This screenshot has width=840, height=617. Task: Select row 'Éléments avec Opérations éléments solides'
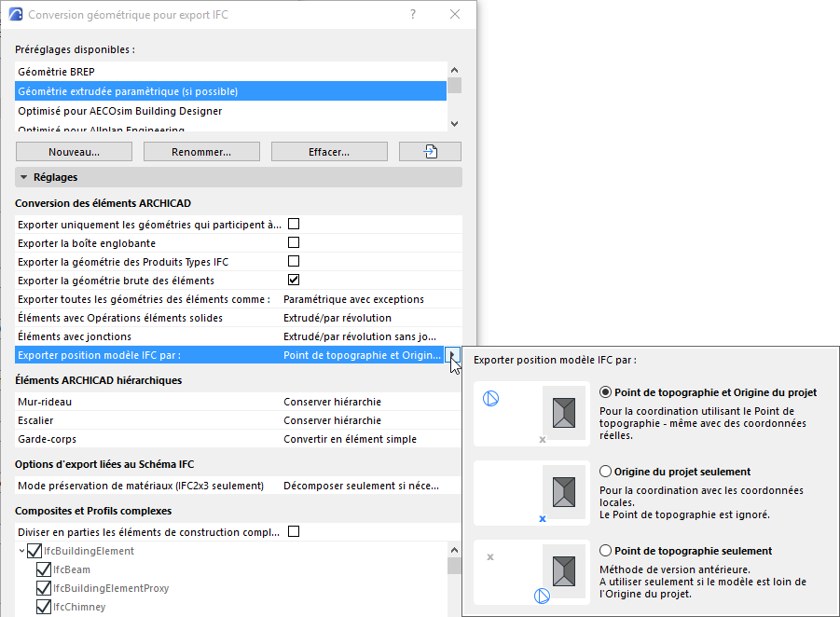click(239, 318)
